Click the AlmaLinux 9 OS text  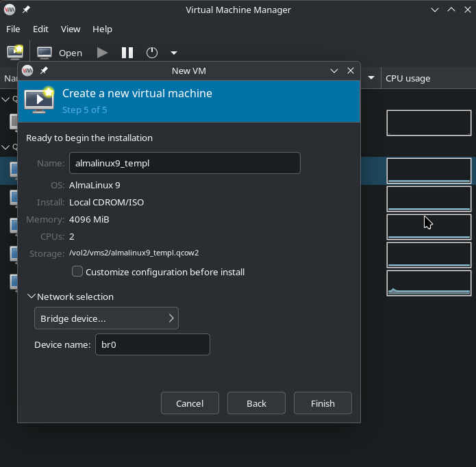(95, 185)
